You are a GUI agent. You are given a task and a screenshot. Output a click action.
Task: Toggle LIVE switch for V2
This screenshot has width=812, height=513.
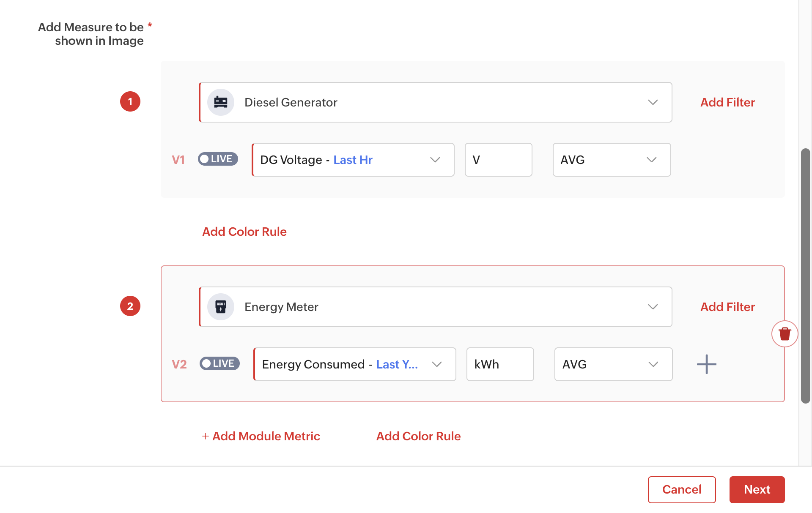tap(219, 364)
